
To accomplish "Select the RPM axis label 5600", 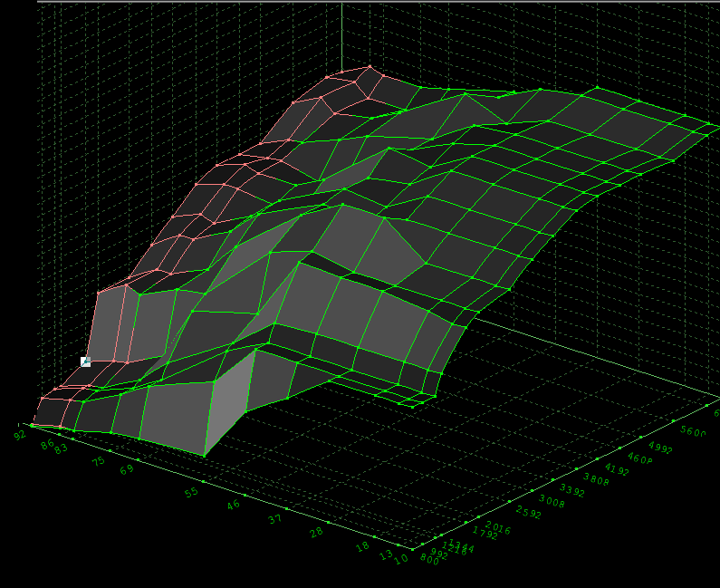I will point(693,431).
